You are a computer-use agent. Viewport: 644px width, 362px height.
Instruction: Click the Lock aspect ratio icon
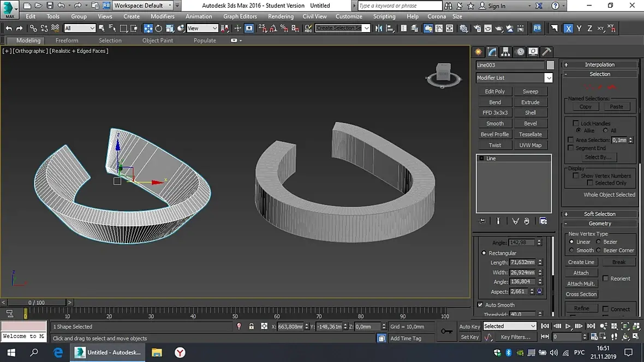click(x=539, y=292)
